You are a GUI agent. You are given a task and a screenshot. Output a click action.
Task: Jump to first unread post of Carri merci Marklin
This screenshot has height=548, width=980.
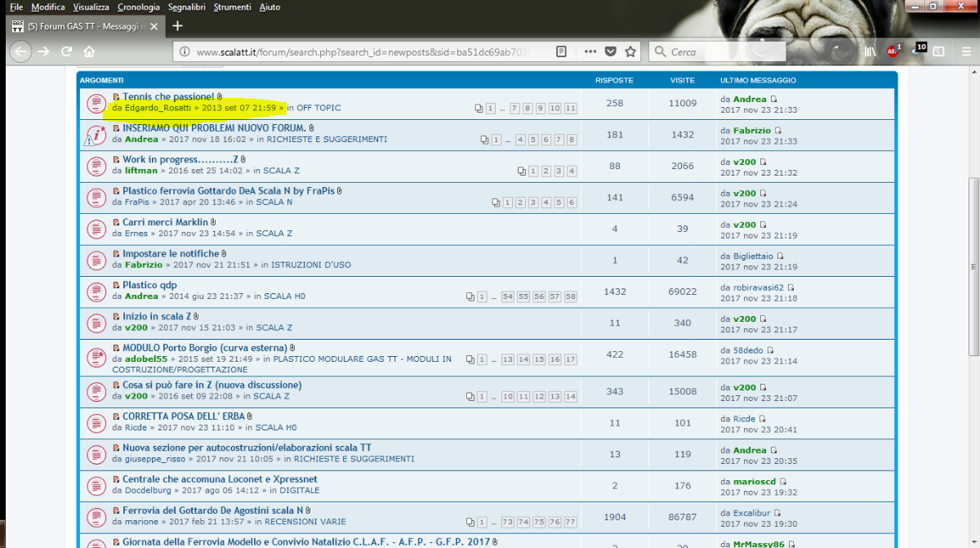click(116, 222)
